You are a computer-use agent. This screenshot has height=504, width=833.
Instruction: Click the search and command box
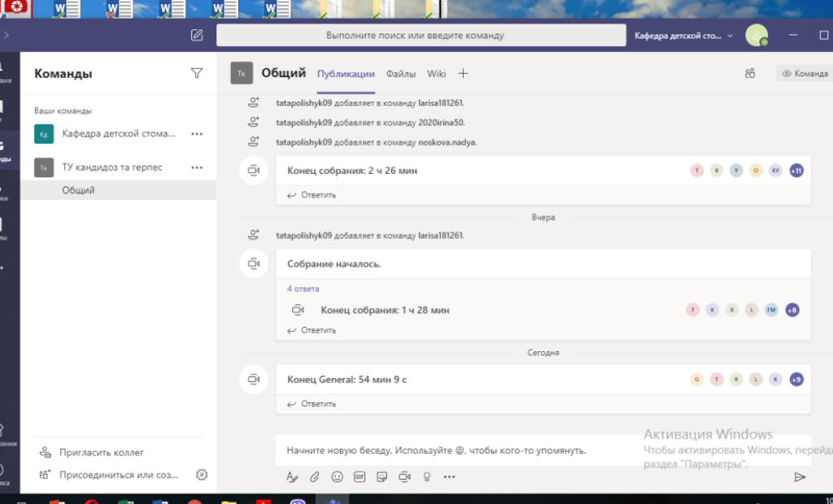415,36
